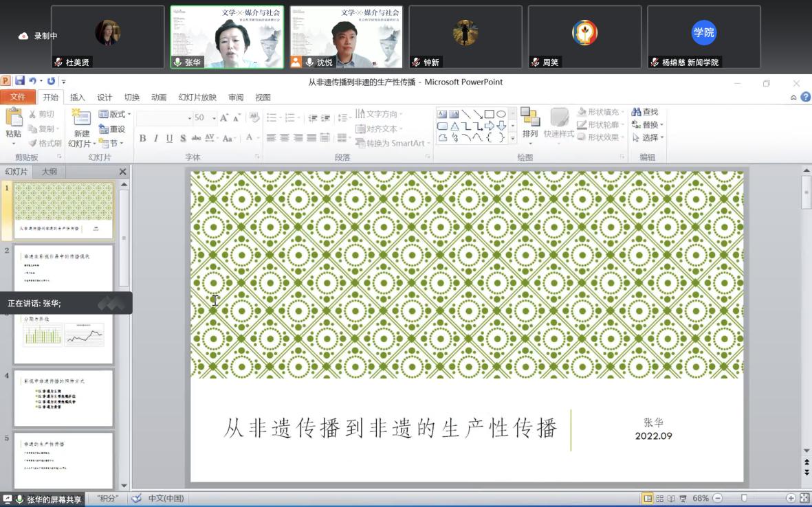
Task: Toggle Underline text formatting
Action: (169, 138)
